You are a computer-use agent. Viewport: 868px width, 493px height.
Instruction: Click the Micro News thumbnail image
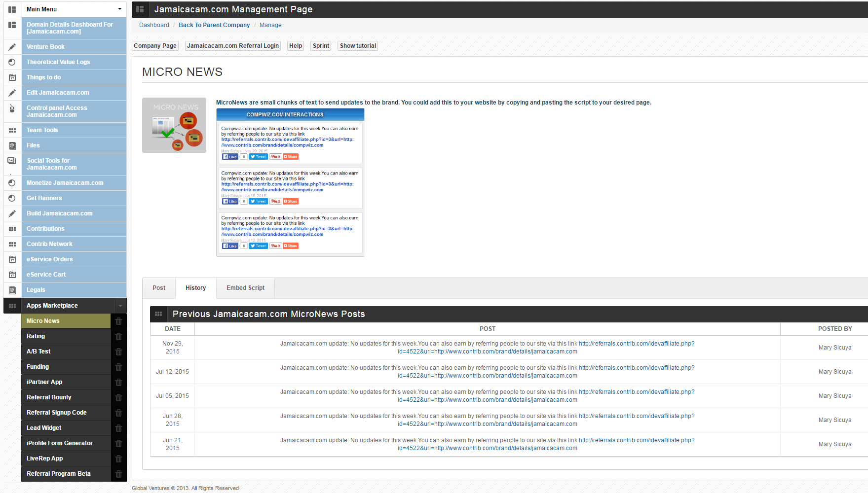[x=174, y=125]
